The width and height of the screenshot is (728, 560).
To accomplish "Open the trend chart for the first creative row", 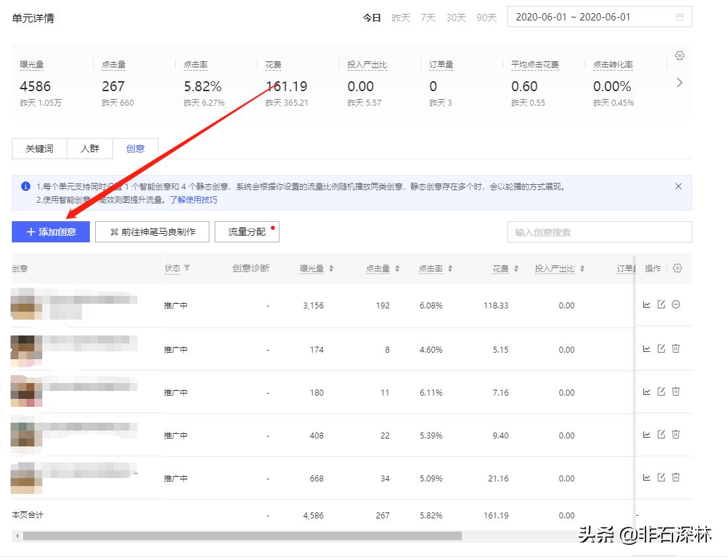I will 647,304.
